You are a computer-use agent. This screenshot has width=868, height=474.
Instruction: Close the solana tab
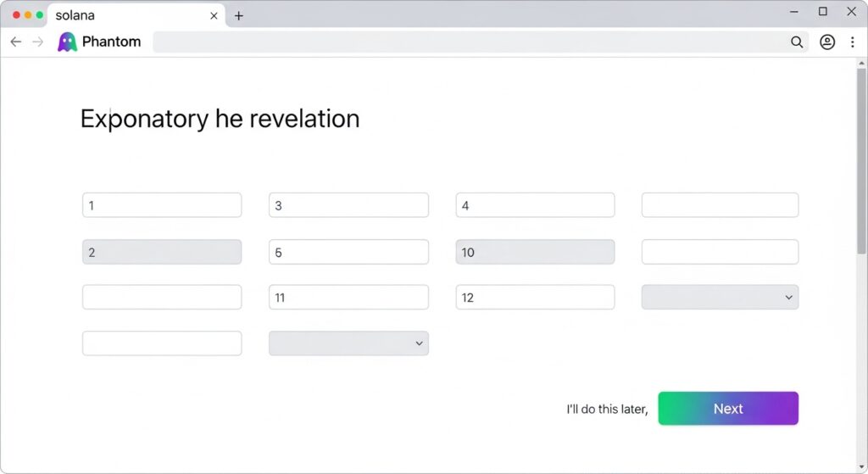(x=214, y=16)
